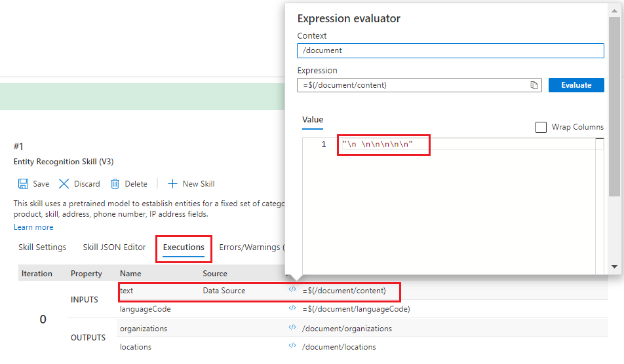The width and height of the screenshot is (624, 364).
Task: Click the Delete trash icon
Action: pyautogui.click(x=115, y=184)
